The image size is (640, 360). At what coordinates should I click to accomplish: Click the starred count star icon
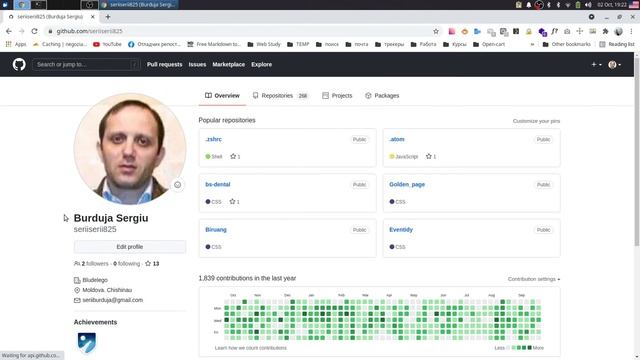tap(148, 264)
